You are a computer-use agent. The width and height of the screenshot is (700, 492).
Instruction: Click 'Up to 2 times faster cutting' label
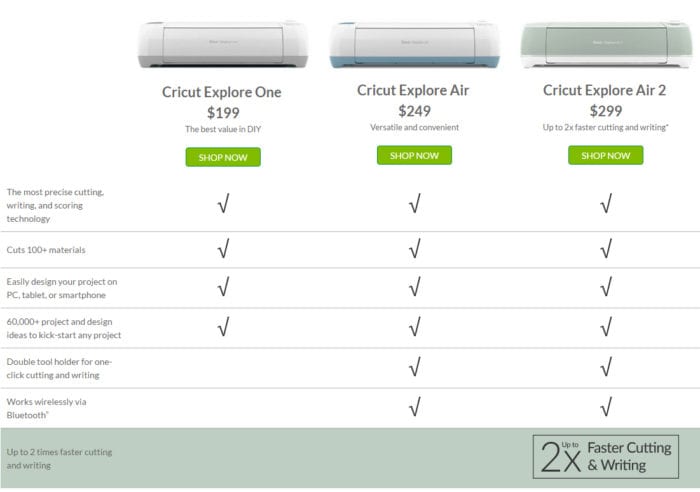point(59,459)
